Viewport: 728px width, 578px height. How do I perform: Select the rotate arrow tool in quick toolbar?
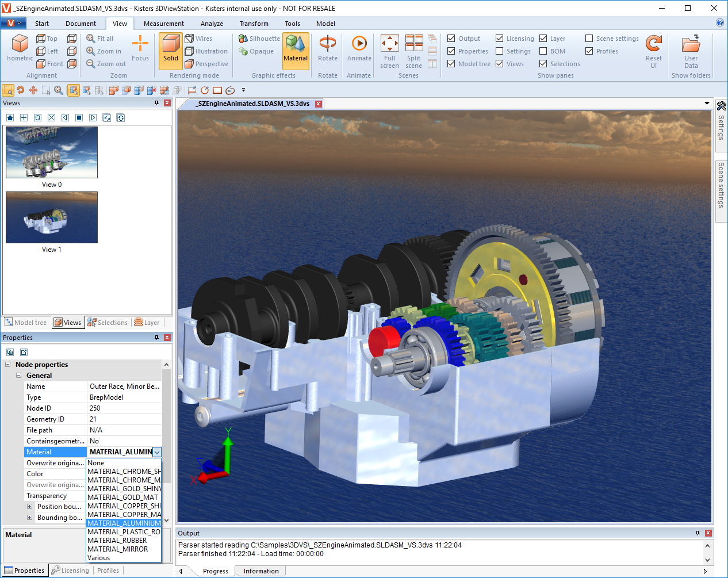click(21, 90)
